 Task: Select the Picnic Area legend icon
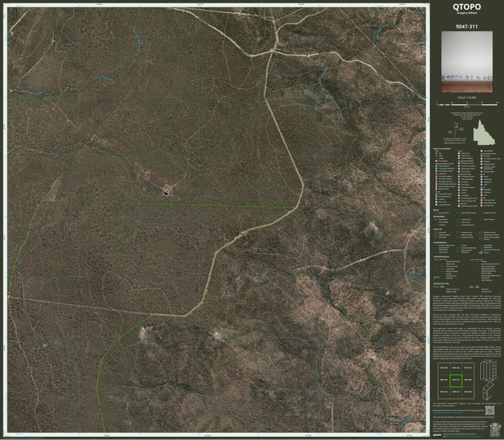click(436, 202)
